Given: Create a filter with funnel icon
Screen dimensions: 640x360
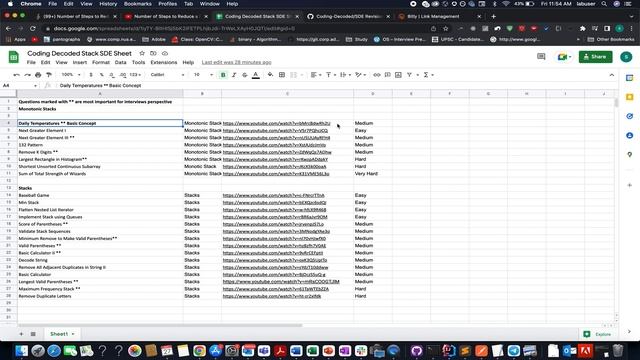Looking at the screenshot, I should tap(409, 75).
